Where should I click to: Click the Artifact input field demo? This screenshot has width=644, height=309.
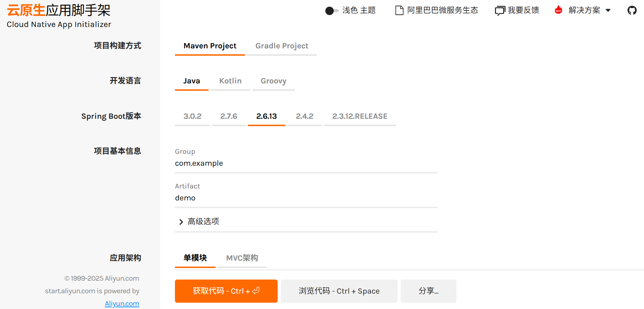coord(306,198)
